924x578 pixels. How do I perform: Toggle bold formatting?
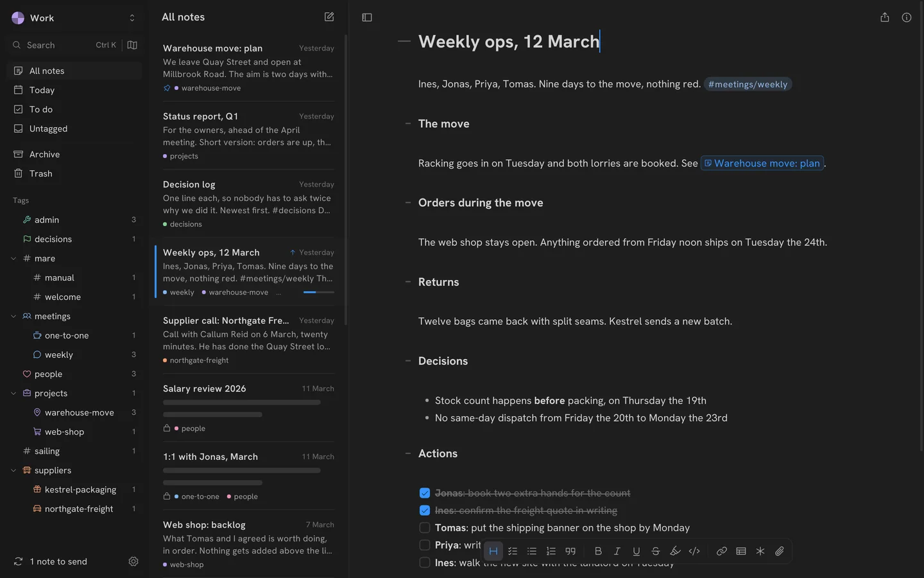(598, 551)
